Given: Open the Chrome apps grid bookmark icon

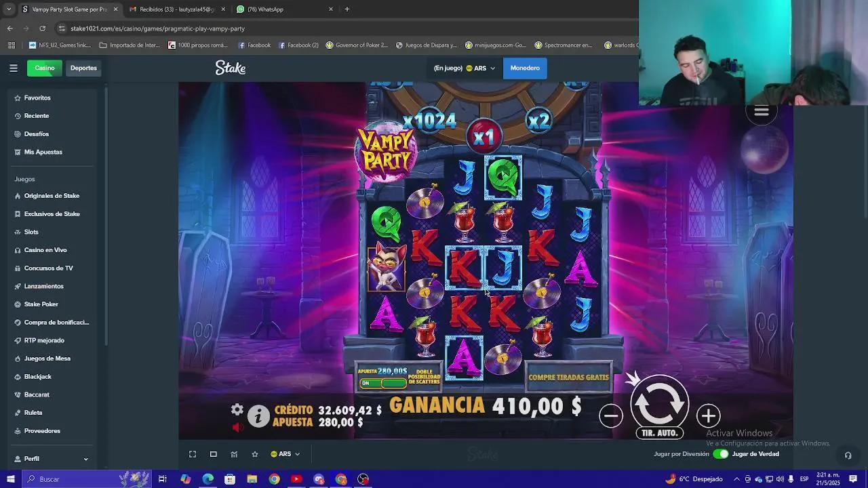Looking at the screenshot, I should click(11, 45).
